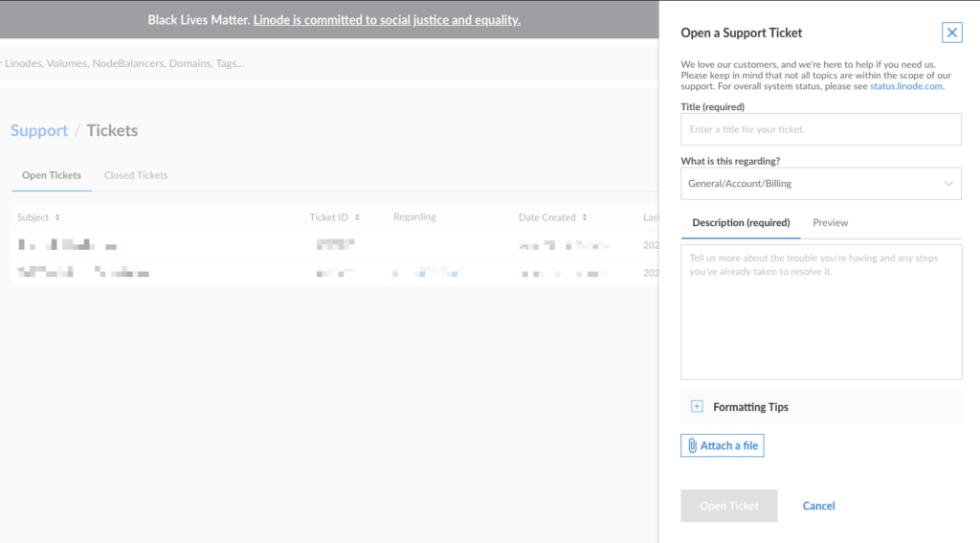This screenshot has height=543, width=980.
Task: Open the status.linode.com link
Action: (905, 86)
